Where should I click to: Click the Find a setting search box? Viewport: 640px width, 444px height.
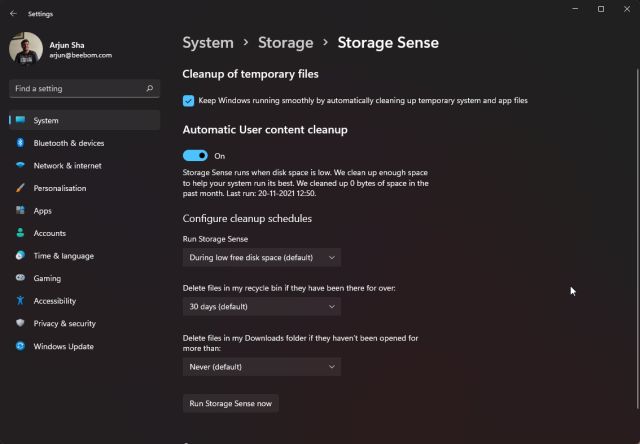coord(84,89)
